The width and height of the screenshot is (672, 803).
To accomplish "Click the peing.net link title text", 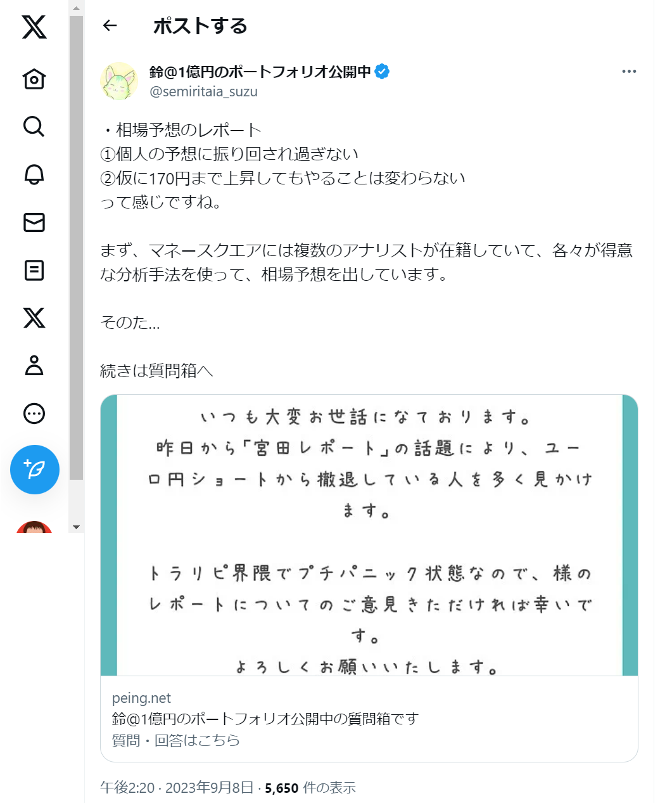I will 265,719.
